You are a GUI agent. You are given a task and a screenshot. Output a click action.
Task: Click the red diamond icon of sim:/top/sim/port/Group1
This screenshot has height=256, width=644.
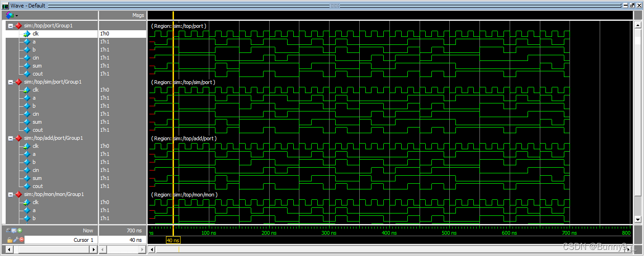[x=18, y=82]
